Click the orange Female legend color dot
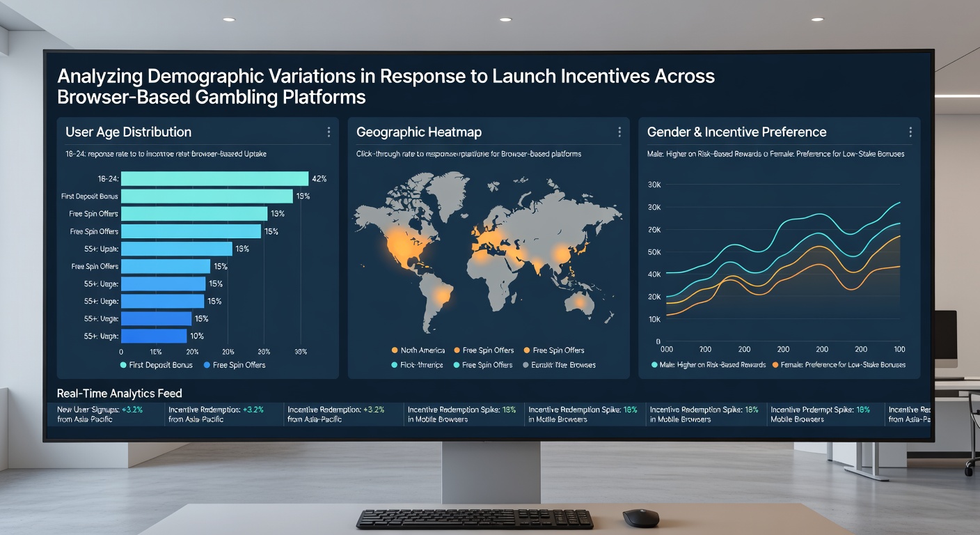The height and width of the screenshot is (535, 980). [775, 365]
